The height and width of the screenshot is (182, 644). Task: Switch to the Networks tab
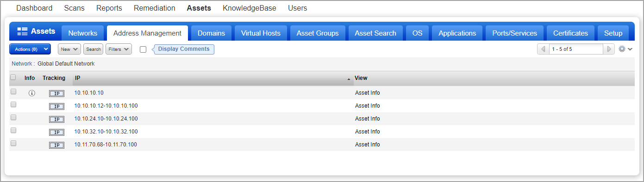pyautogui.click(x=83, y=33)
